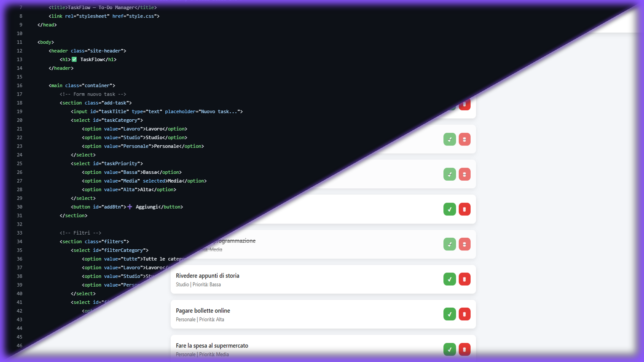Delete the crossed-out programmazione task
The image size is (644, 362).
click(465, 244)
